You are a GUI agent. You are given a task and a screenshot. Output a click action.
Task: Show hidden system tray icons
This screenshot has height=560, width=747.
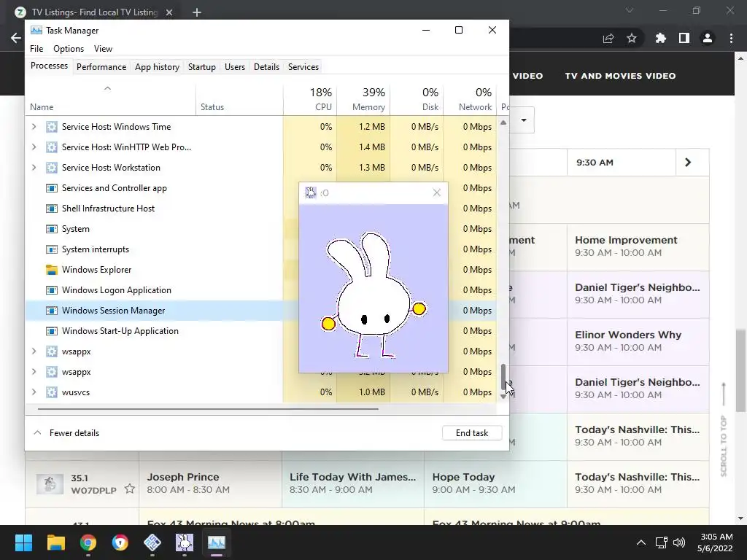(x=641, y=542)
